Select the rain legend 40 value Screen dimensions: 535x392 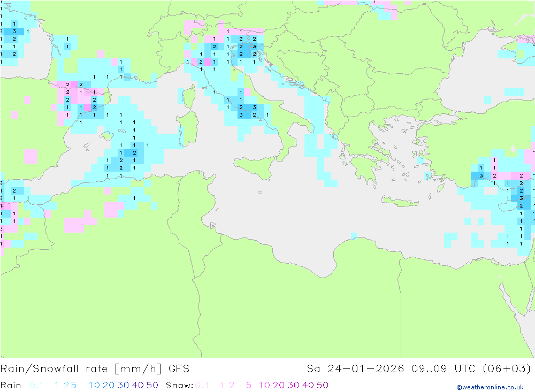coord(138,385)
